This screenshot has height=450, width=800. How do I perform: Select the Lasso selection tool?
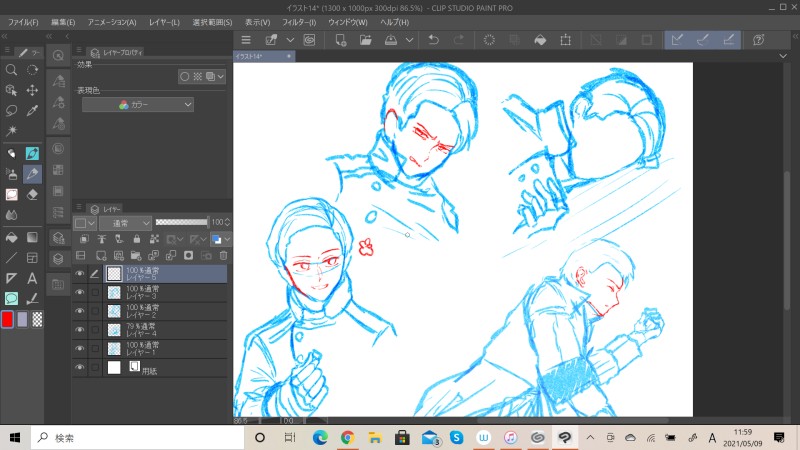pyautogui.click(x=11, y=111)
